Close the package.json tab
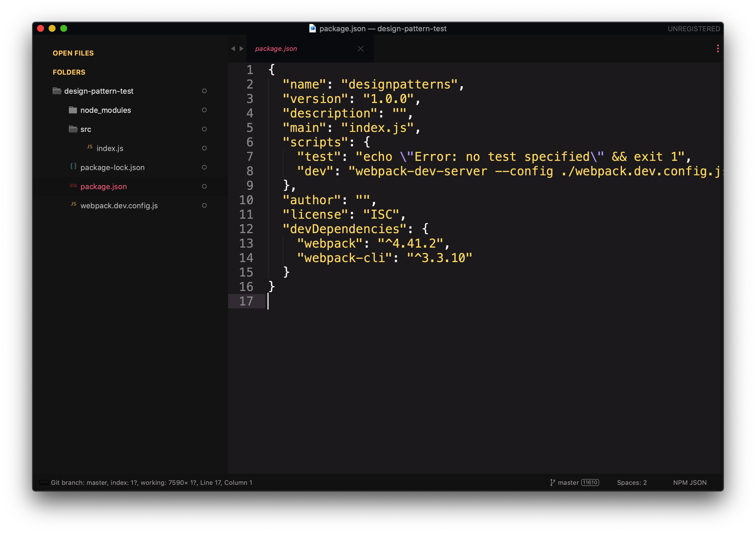Image resolution: width=756 pixels, height=534 pixels. point(361,49)
